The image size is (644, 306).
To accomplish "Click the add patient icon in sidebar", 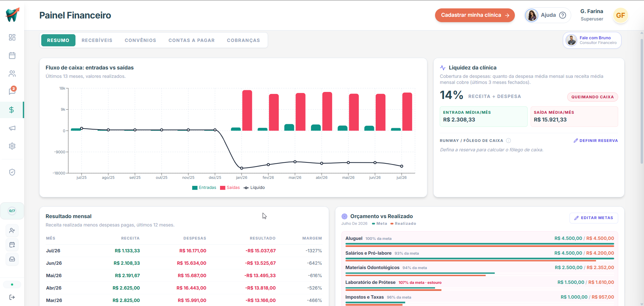I will (x=12, y=231).
